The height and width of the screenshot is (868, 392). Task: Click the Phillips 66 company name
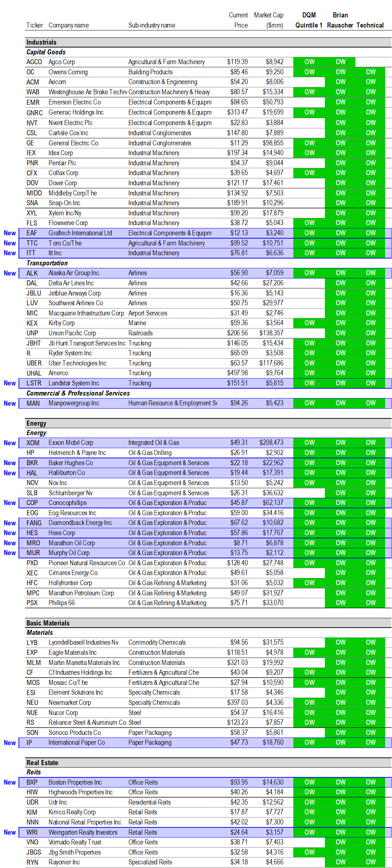(x=62, y=603)
